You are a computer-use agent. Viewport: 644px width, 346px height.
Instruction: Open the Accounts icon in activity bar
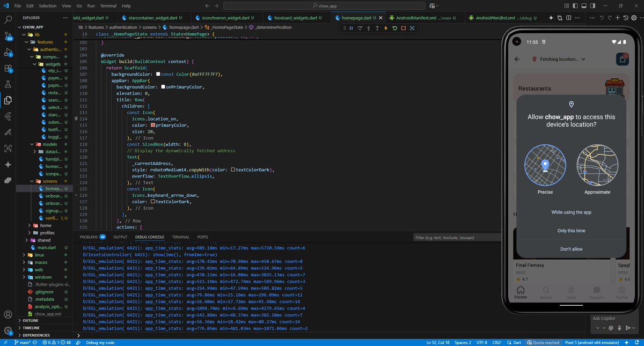8,315
